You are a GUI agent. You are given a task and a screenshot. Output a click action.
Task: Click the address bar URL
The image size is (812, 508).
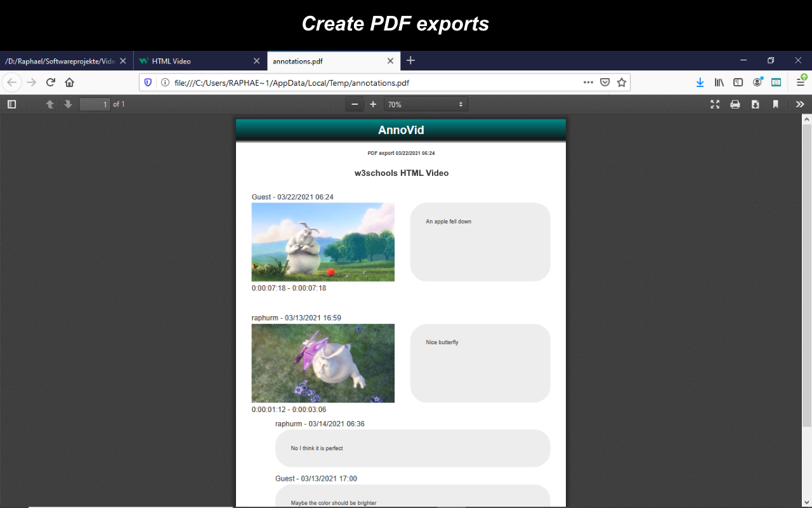[292, 83]
